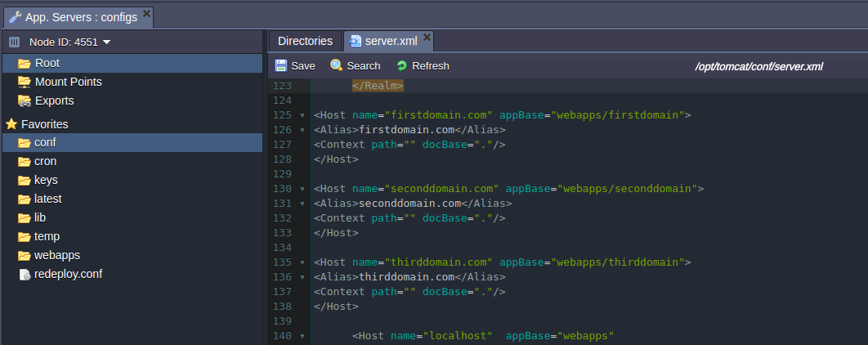Viewport: 868px width, 345px height.
Task: Click the thirddomain.com Alias text
Action: click(407, 277)
